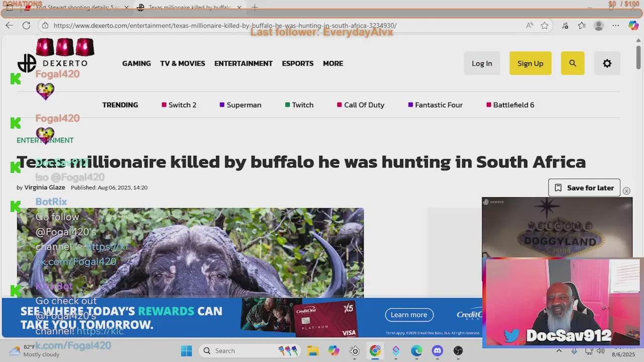Save the article for later
This screenshot has width=644, height=362.
click(x=584, y=188)
